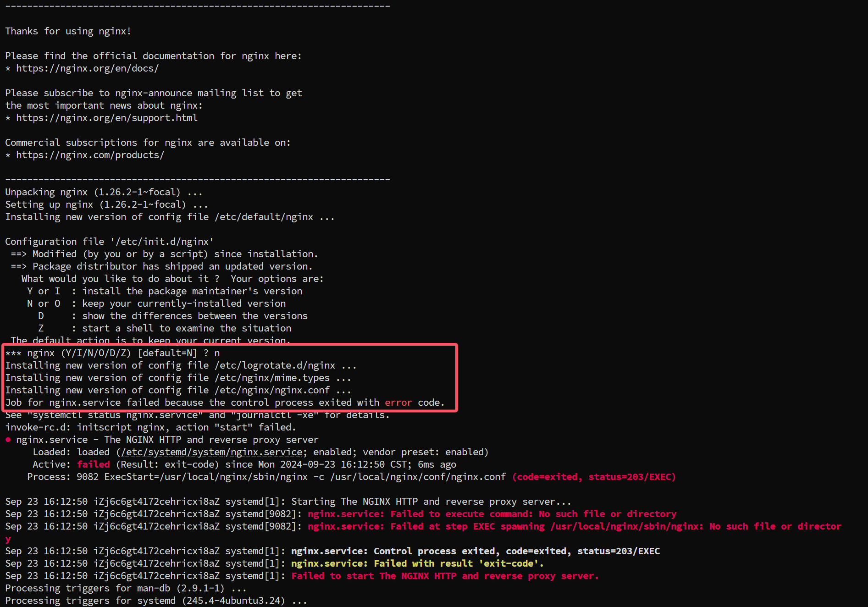Open the nginx.org/en/docs/ documentation URL
Viewport: 868px width, 607px height.
(87, 68)
